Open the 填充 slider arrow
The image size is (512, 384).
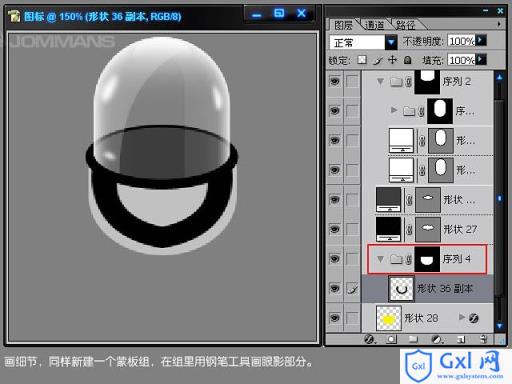481,60
